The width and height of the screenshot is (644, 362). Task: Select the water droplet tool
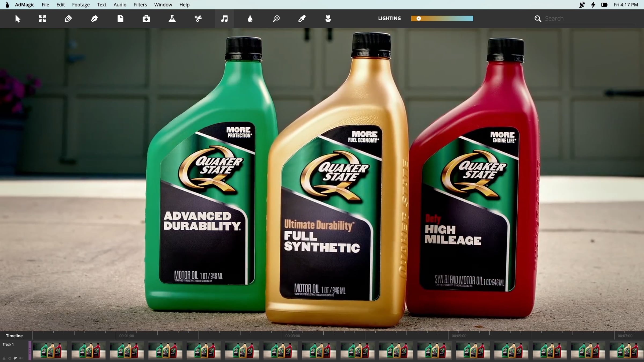(250, 19)
